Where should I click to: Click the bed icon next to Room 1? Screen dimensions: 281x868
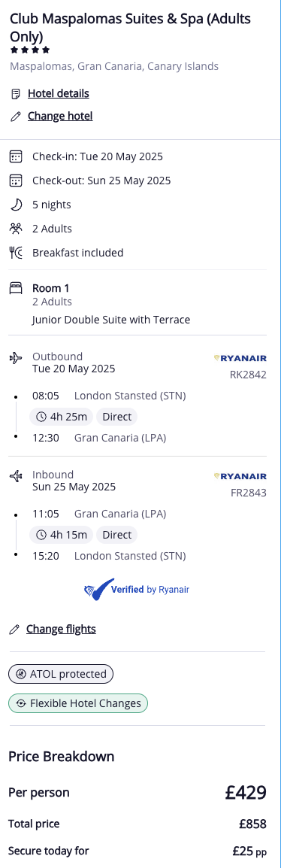(x=16, y=288)
